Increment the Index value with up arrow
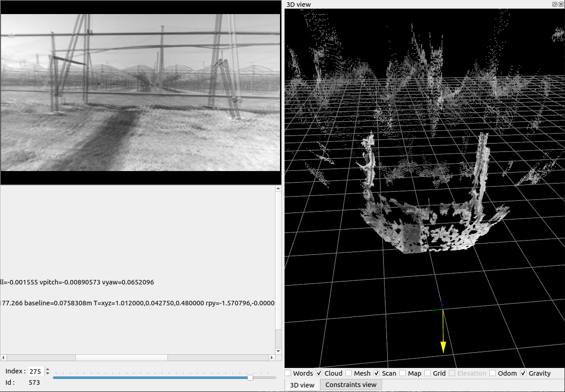The height and width of the screenshot is (392, 565). [48, 369]
